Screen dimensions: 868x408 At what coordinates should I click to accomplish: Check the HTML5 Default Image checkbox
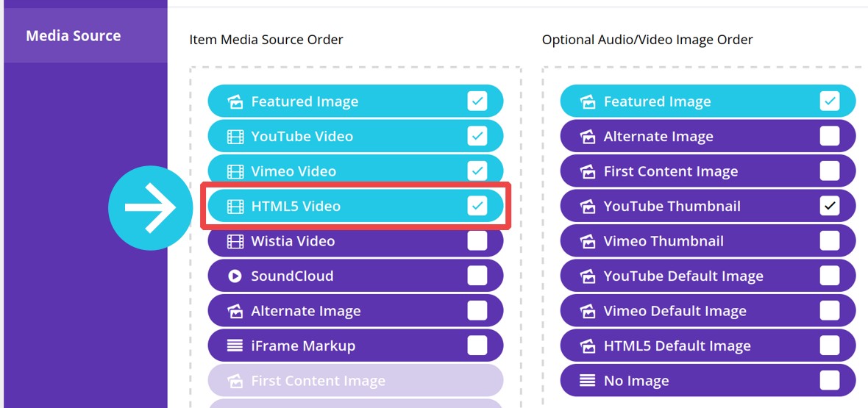click(830, 346)
